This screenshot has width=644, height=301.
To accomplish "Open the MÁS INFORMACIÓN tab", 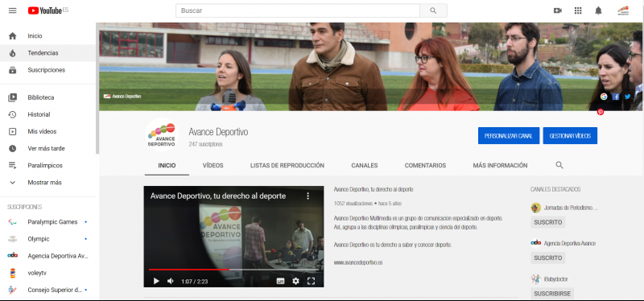I will (500, 166).
